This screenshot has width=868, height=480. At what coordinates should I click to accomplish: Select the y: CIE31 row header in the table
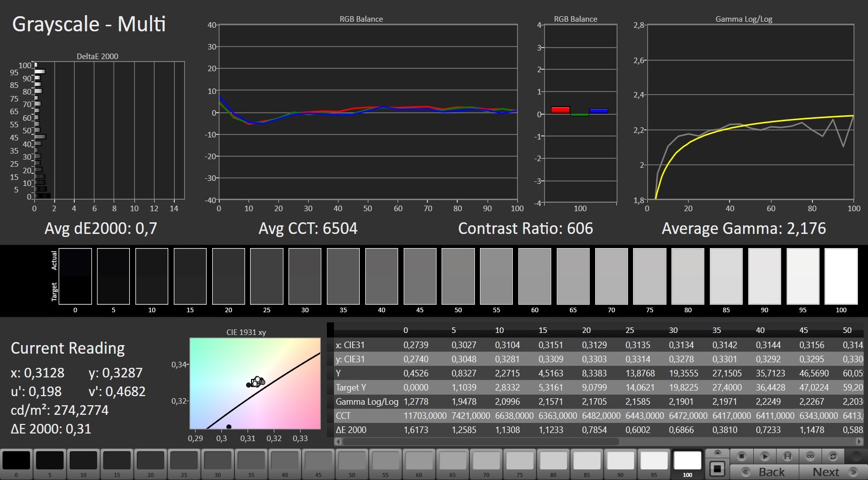coord(350,359)
